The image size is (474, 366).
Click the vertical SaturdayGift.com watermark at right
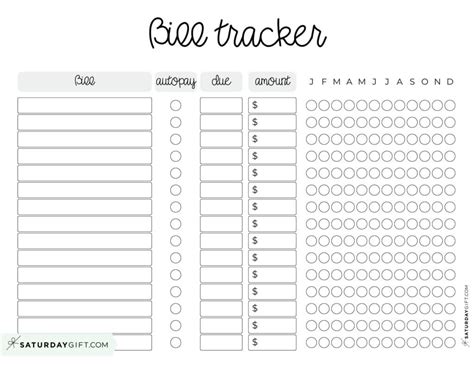tap(467, 315)
